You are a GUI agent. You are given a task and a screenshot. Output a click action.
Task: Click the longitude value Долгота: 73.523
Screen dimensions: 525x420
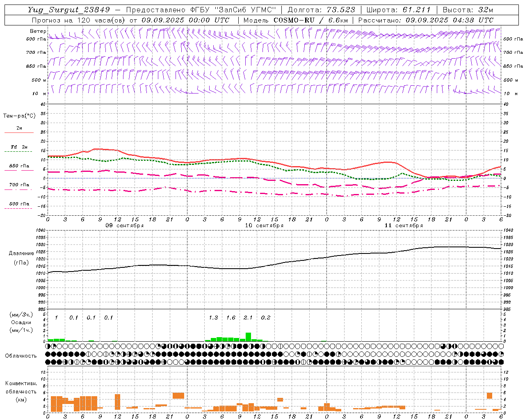(x=322, y=10)
